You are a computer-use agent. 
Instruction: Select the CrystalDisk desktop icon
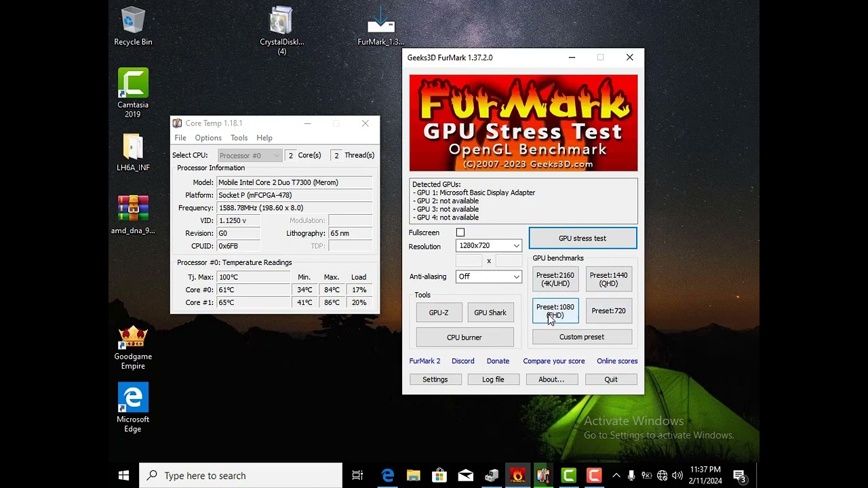tap(281, 31)
